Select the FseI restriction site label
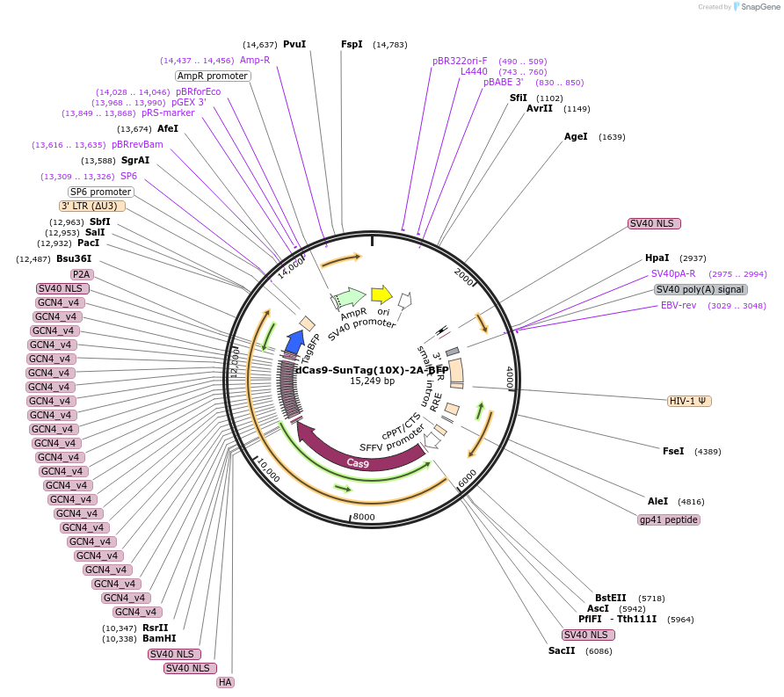 pyautogui.click(x=673, y=452)
